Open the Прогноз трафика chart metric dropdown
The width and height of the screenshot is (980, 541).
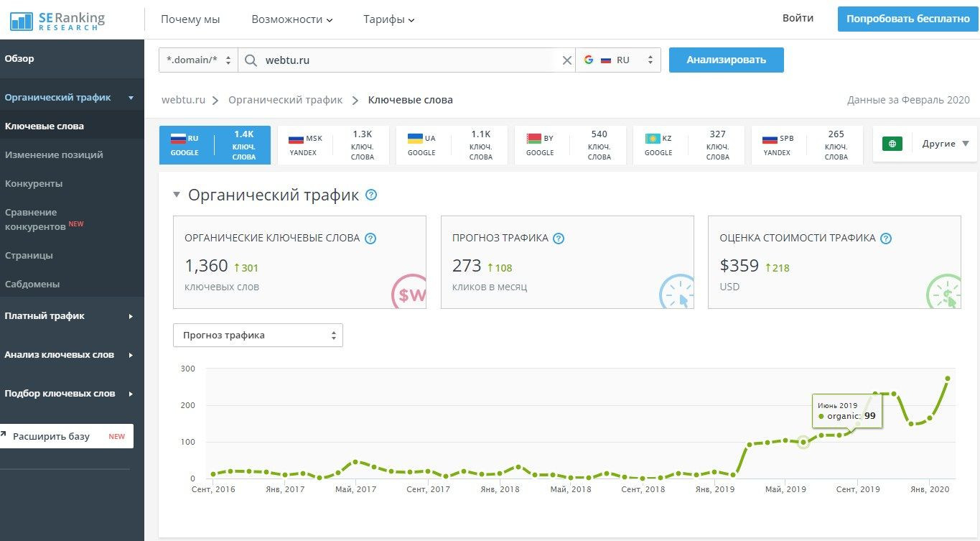coord(258,336)
